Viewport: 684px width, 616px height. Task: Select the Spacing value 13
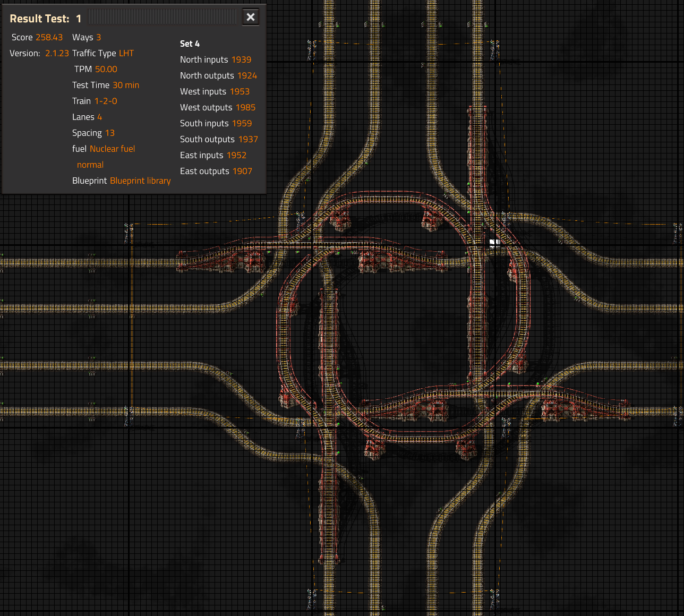110,133
